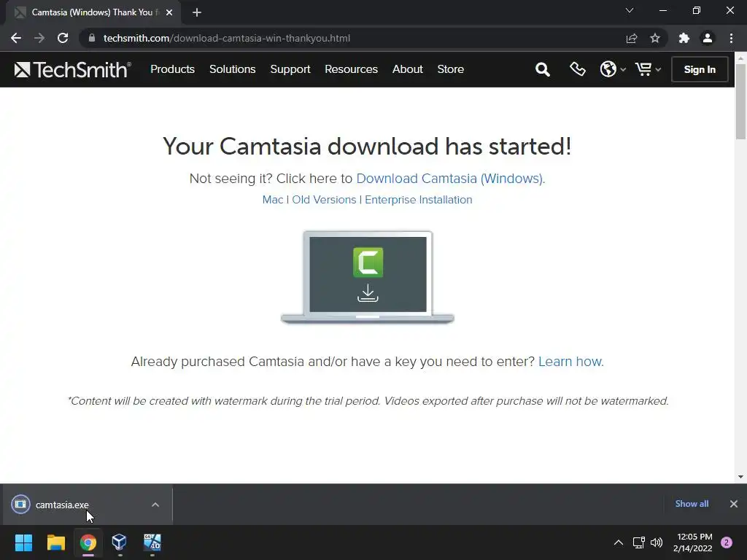The width and height of the screenshot is (747, 560).
Task: Click the scrollbar down arrow
Action: pyautogui.click(x=740, y=477)
